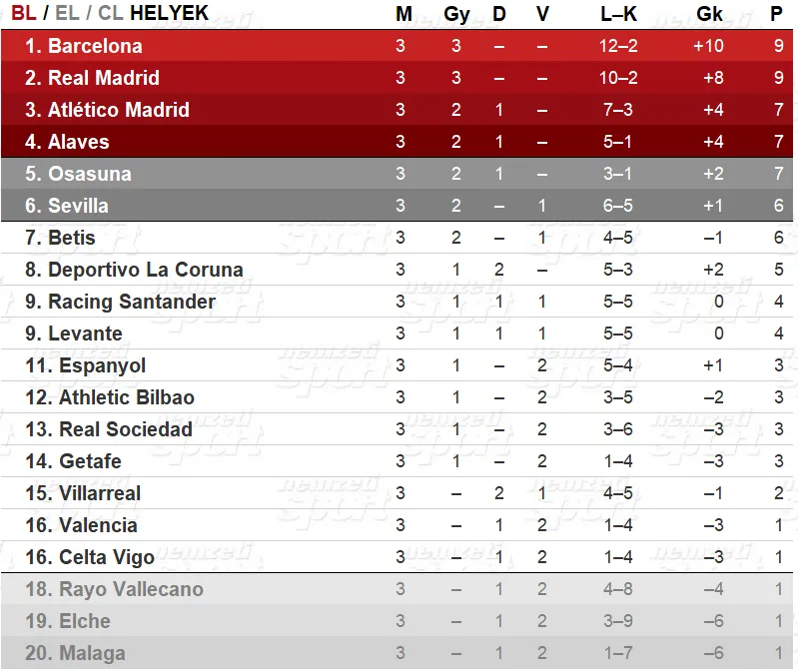Screen dimensions: 798x672
Task: Click the Atlético Madrid team name
Action: tap(118, 110)
